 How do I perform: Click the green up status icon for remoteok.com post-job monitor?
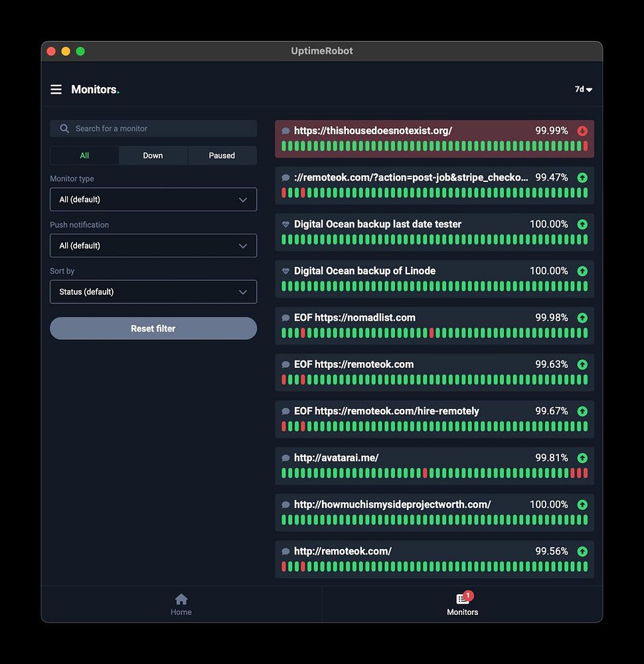pyautogui.click(x=582, y=178)
